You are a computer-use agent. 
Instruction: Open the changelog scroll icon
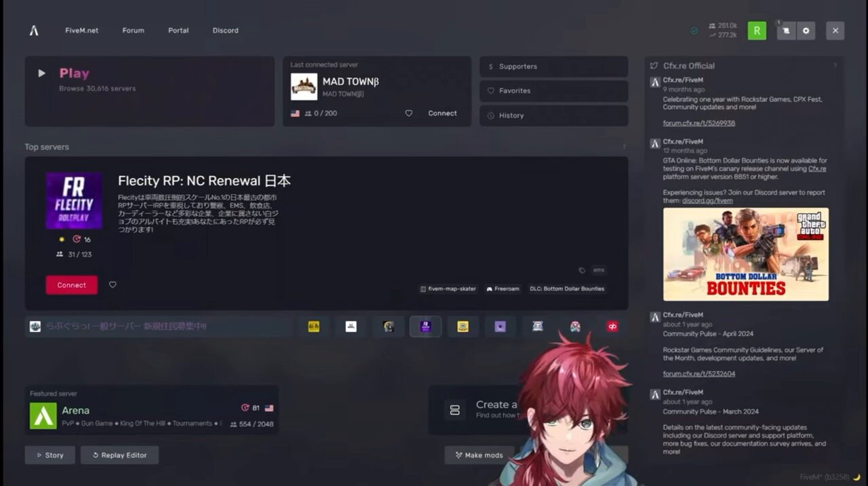[786, 31]
